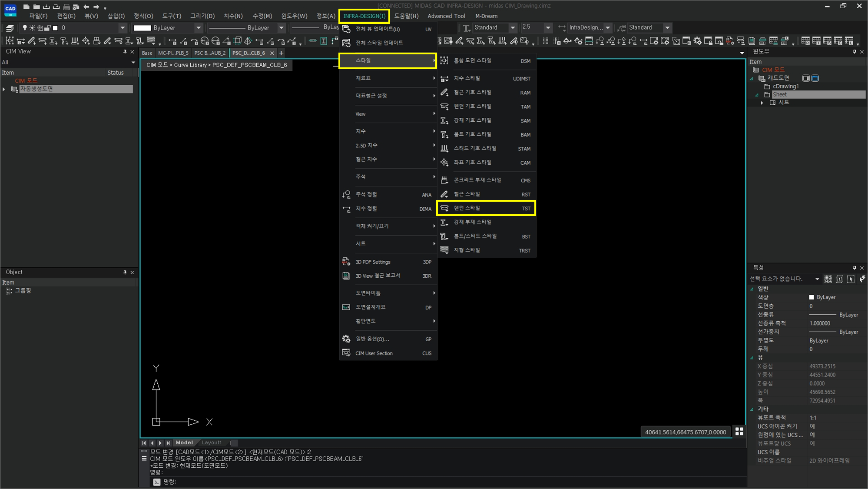The width and height of the screenshot is (868, 489).
Task: Click select objects icon in 특성 panel
Action: [851, 279]
